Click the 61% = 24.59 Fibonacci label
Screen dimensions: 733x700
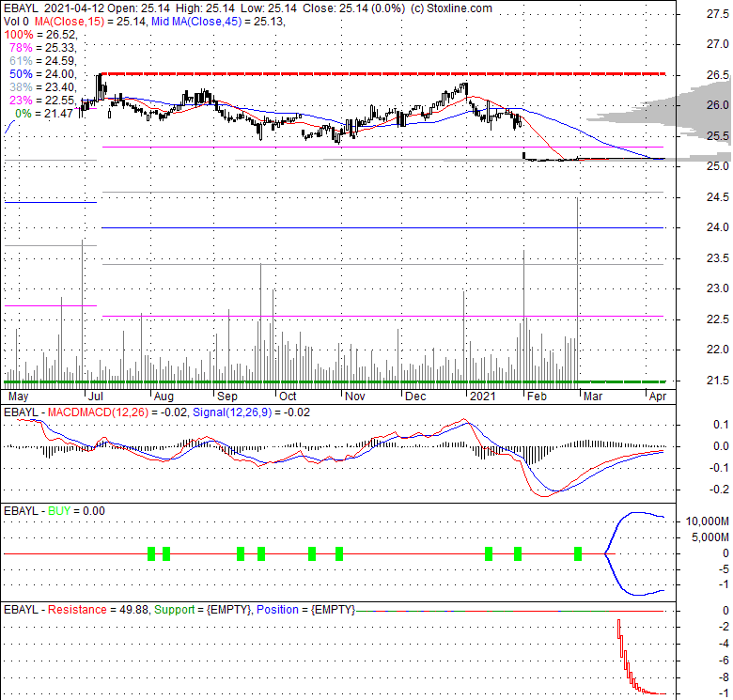[x=42, y=61]
